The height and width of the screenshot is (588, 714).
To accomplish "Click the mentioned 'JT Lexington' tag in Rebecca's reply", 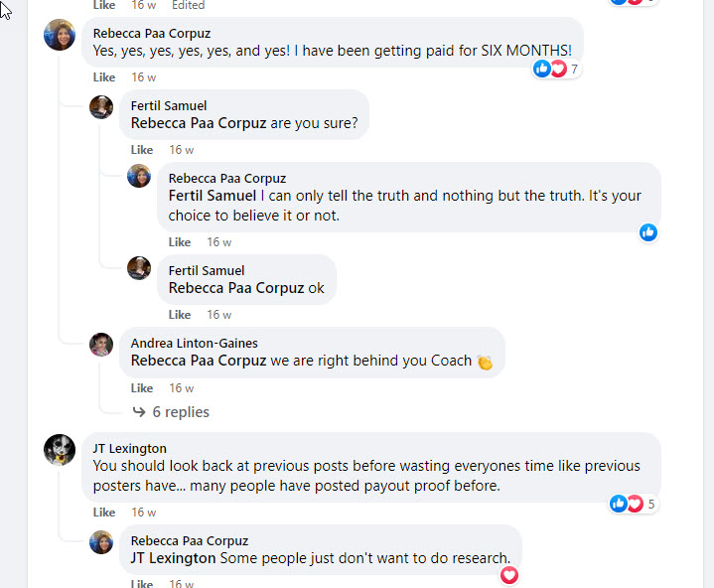I will click(173, 558).
